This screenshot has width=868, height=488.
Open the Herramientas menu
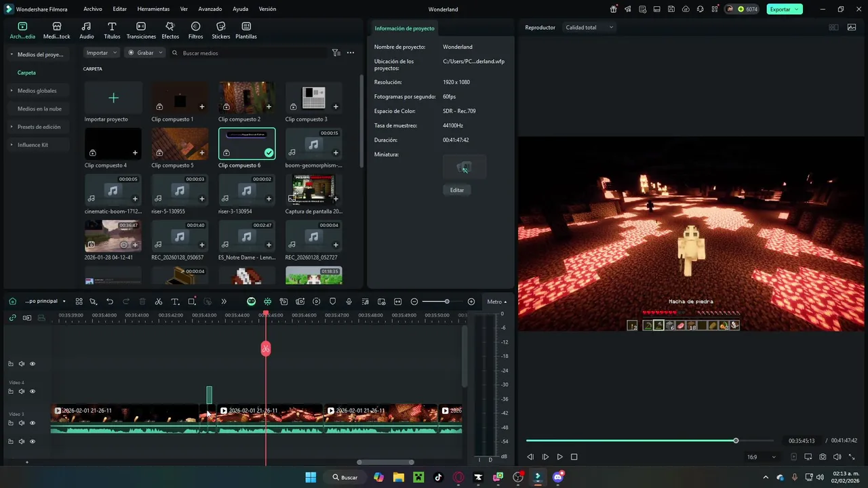click(x=153, y=9)
